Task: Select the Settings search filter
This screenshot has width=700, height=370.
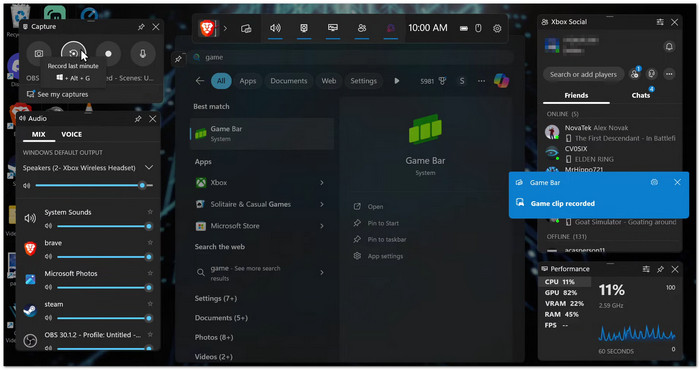Action: 363,81
